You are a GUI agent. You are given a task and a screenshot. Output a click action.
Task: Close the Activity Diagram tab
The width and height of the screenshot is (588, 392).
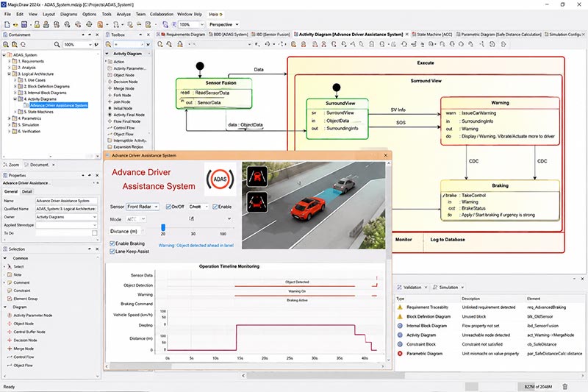(x=407, y=34)
